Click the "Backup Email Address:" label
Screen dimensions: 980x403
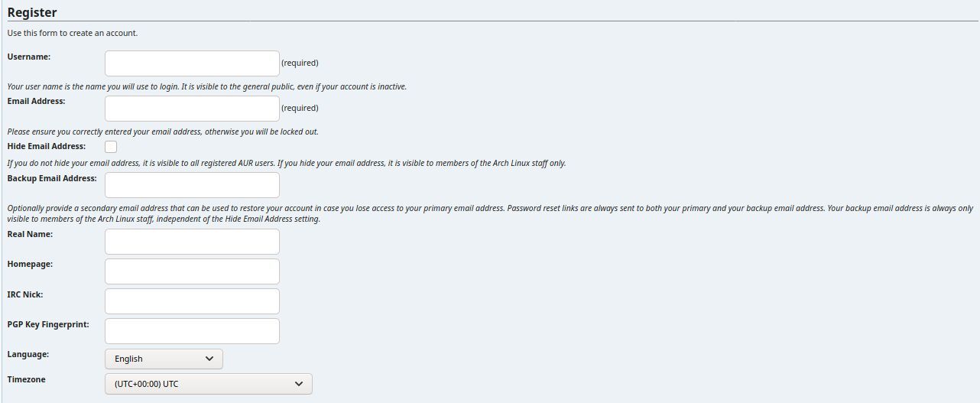[52, 178]
